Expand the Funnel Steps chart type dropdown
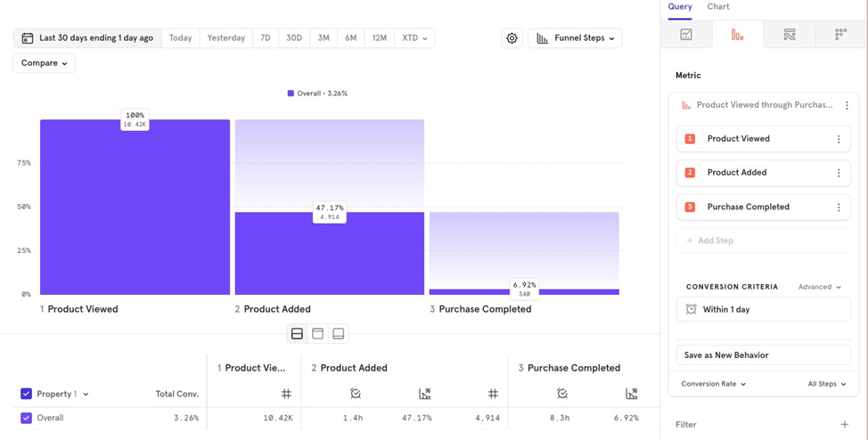 point(575,38)
